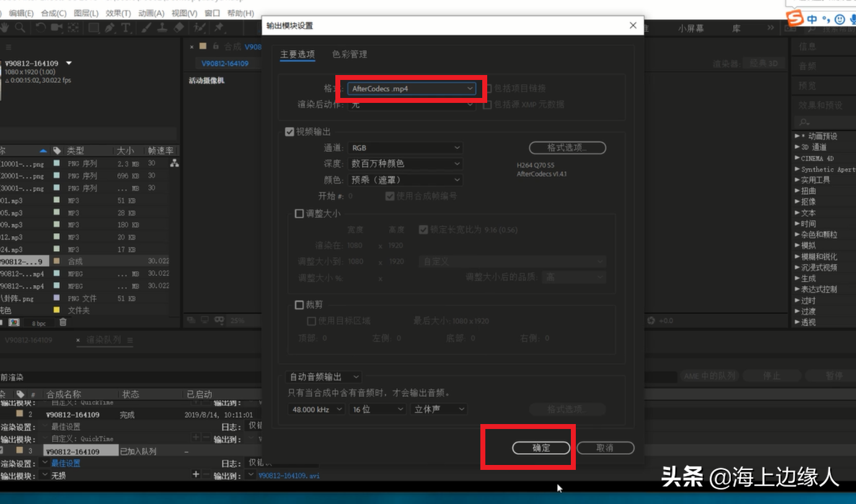
Task: Open the 格式 format dropdown
Action: click(409, 88)
